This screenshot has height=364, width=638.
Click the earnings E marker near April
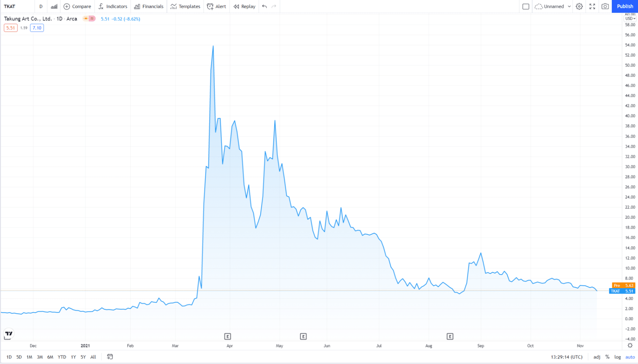228,336
